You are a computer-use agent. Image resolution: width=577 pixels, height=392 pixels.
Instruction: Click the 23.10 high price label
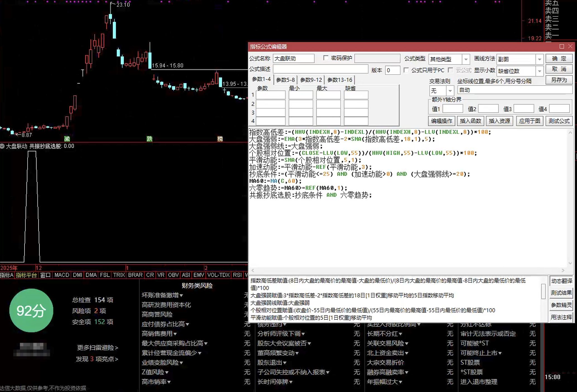click(x=123, y=5)
